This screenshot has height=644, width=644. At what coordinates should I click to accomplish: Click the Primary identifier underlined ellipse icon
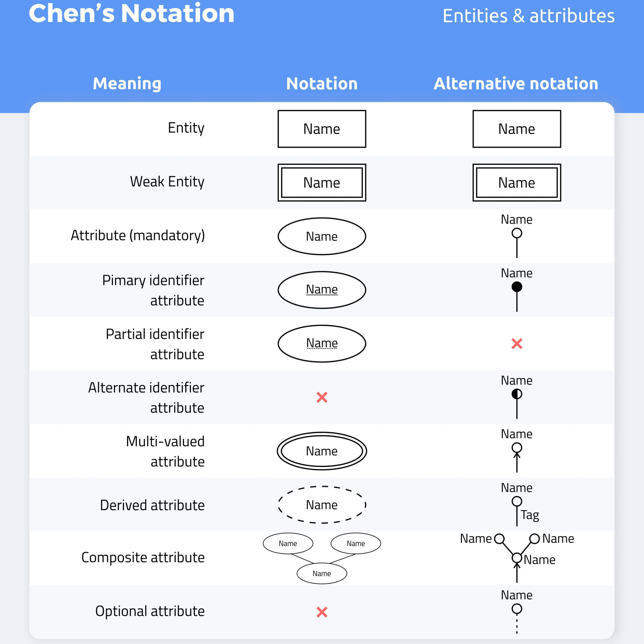point(323,286)
